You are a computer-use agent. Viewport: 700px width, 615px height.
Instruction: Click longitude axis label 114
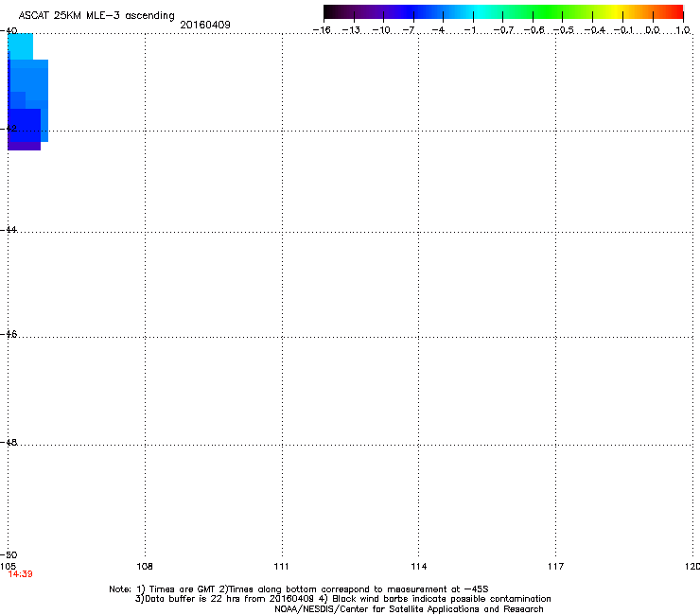click(x=418, y=567)
